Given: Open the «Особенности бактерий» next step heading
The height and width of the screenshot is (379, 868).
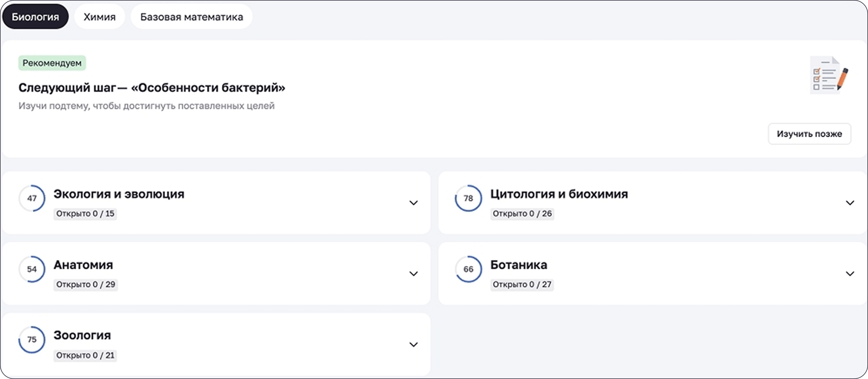Looking at the screenshot, I should point(152,88).
